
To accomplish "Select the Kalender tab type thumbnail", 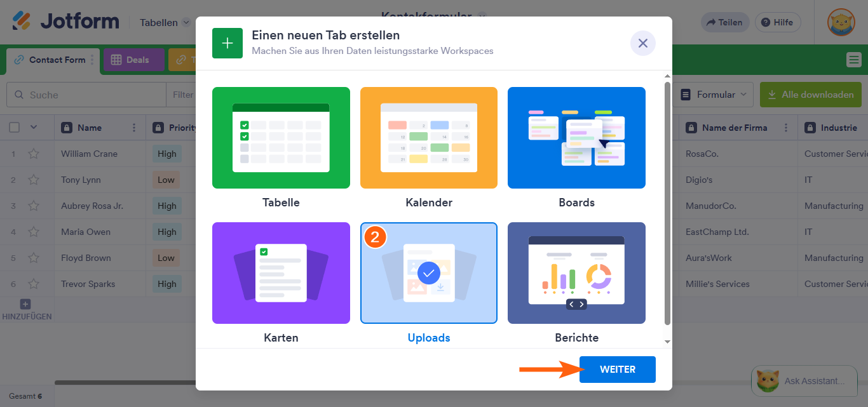I will click(428, 137).
